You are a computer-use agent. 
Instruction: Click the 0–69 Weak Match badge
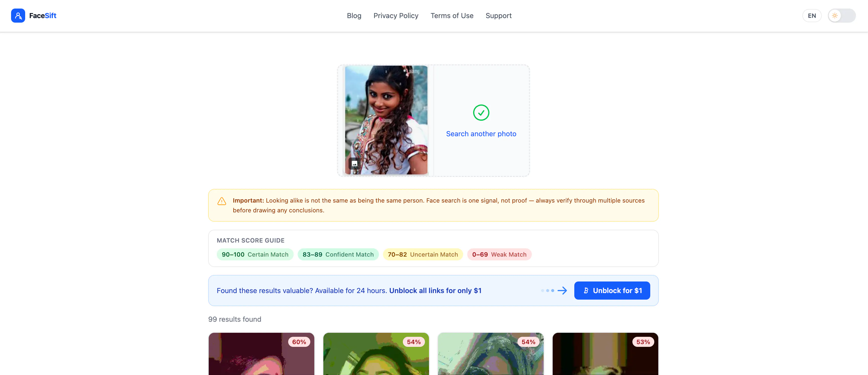pyautogui.click(x=499, y=254)
